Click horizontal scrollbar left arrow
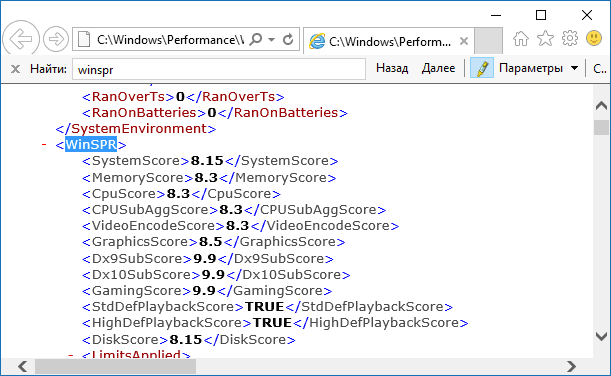 (23, 366)
